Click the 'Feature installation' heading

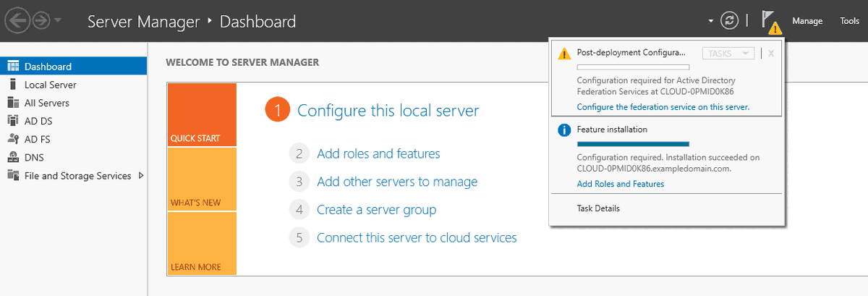pos(612,130)
